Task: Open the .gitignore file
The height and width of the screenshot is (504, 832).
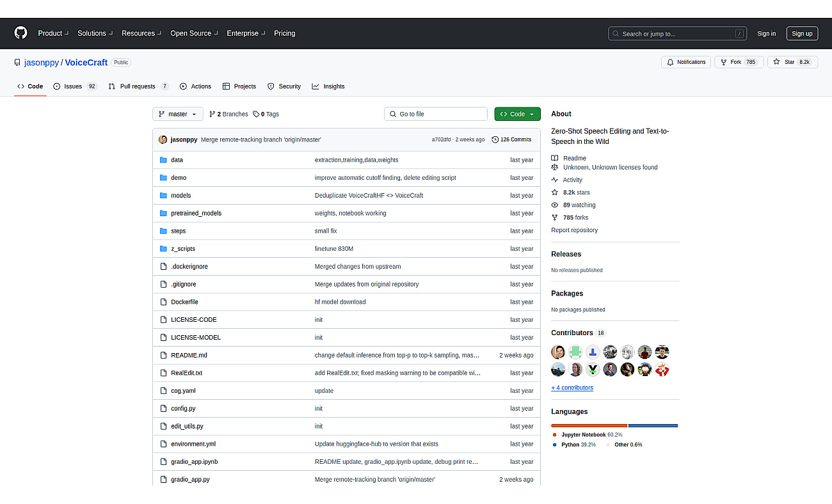Action: point(184,284)
